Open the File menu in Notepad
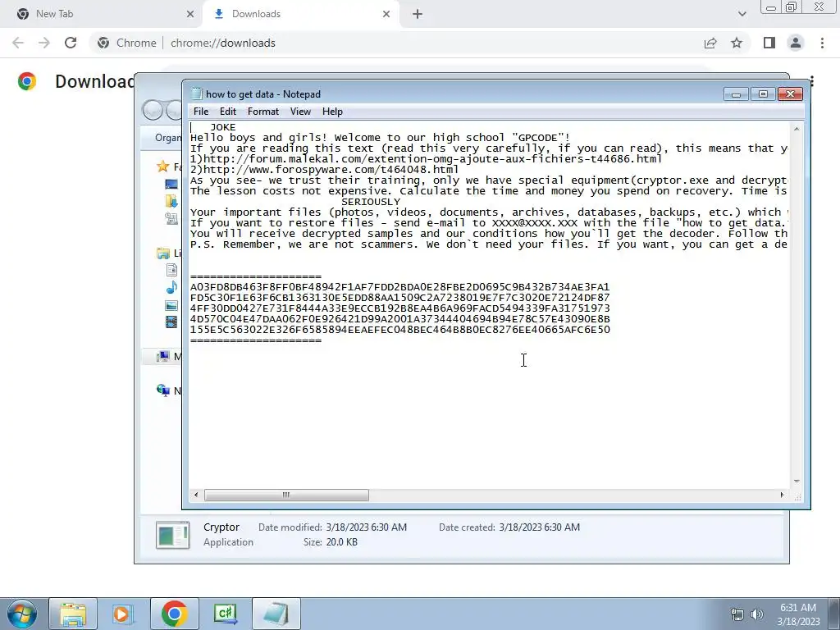Viewport: 840px width, 630px height. (201, 112)
